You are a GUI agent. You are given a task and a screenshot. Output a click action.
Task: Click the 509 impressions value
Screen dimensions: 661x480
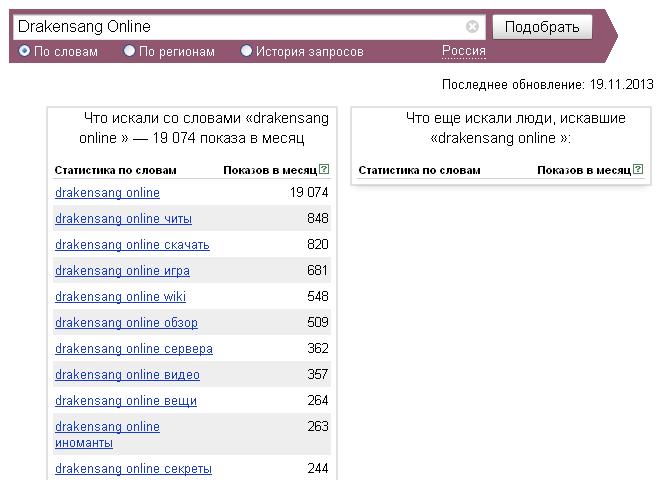coord(318,322)
